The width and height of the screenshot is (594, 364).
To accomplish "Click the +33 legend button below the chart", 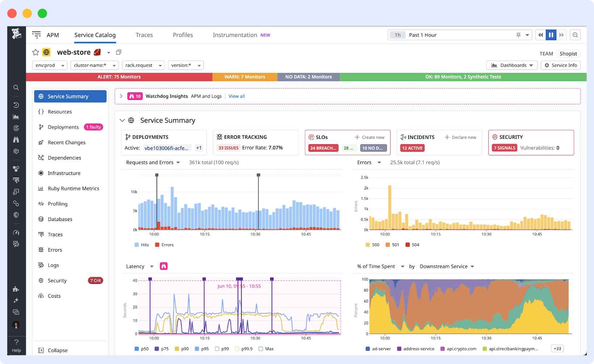I will (557, 348).
